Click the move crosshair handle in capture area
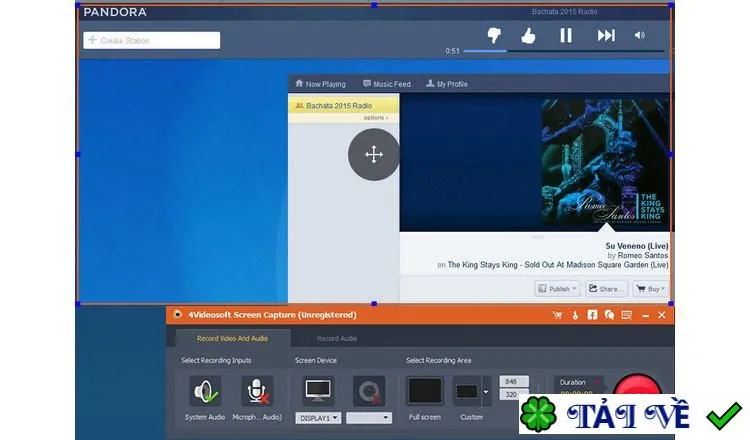The image size is (750, 440). (374, 154)
